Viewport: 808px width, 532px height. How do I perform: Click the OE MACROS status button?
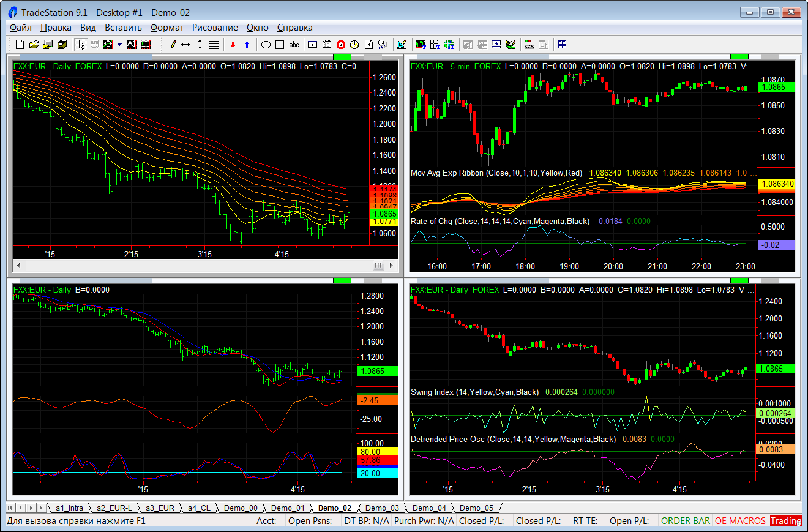point(740,521)
